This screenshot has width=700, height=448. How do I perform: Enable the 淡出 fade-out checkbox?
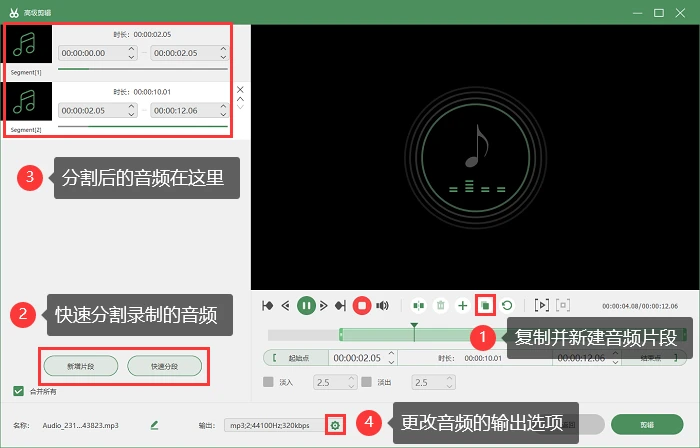click(x=367, y=382)
